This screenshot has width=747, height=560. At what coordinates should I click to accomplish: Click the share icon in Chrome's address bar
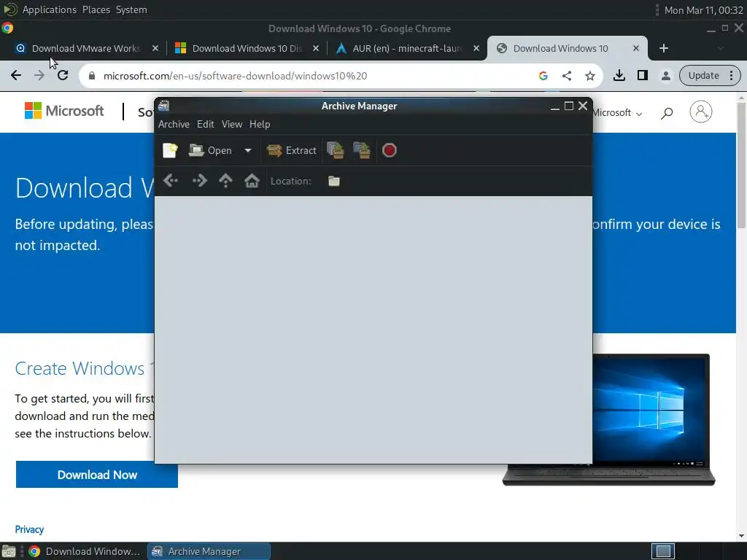pos(566,76)
